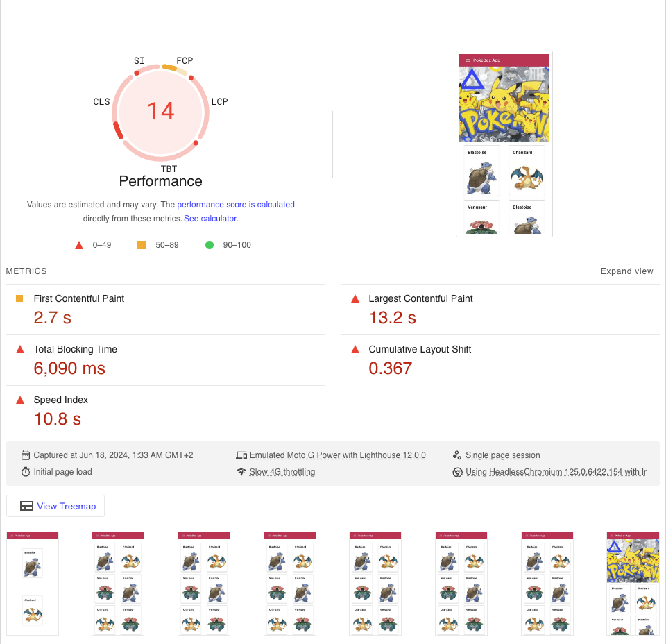Toggle Expand view for metrics
The image size is (666, 644).
626,271
